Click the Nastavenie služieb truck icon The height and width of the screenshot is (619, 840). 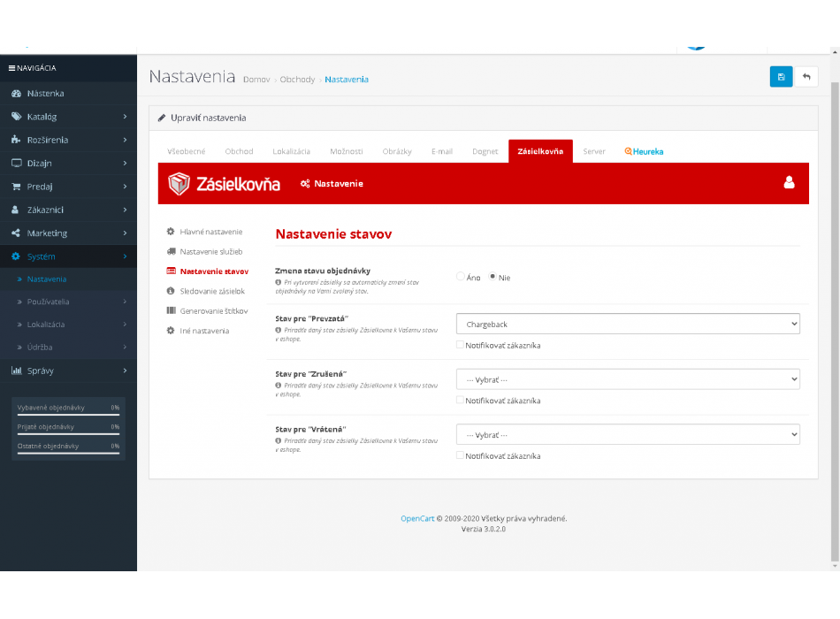coord(172,251)
